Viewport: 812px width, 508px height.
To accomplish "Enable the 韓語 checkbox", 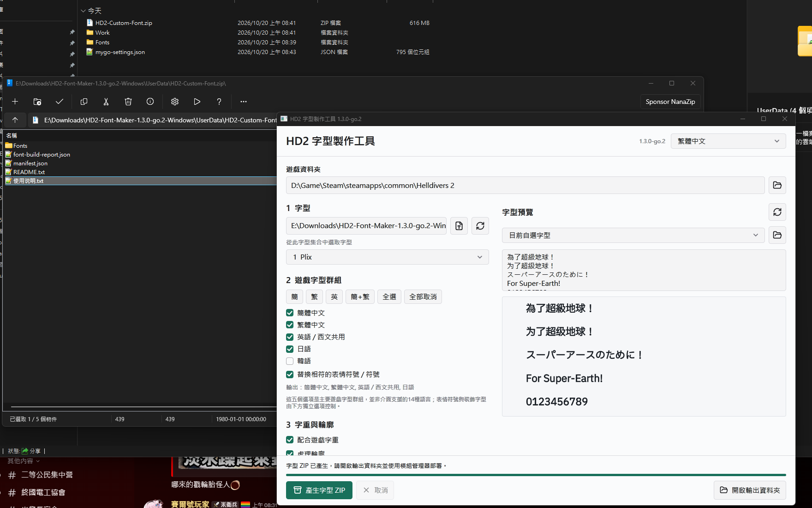I will [x=290, y=361].
